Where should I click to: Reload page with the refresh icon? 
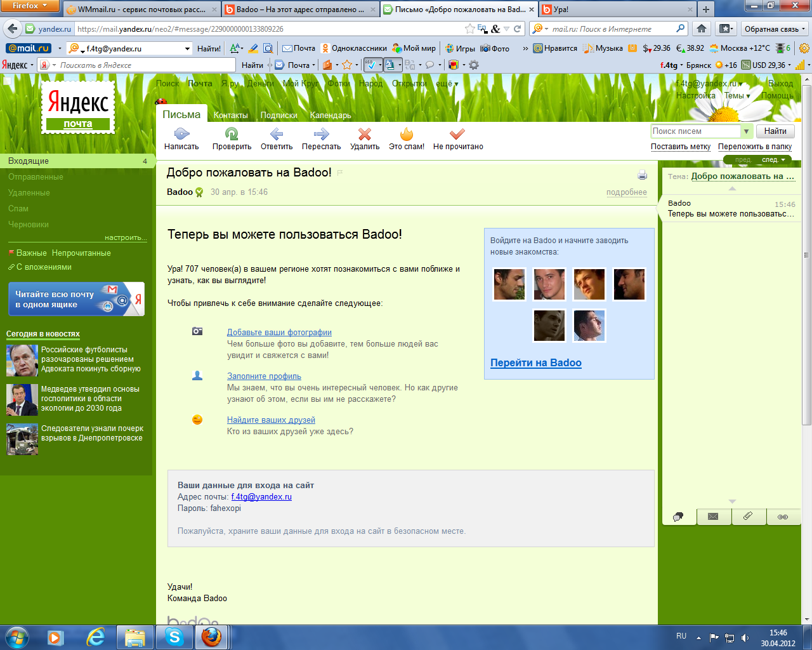pyautogui.click(x=518, y=29)
